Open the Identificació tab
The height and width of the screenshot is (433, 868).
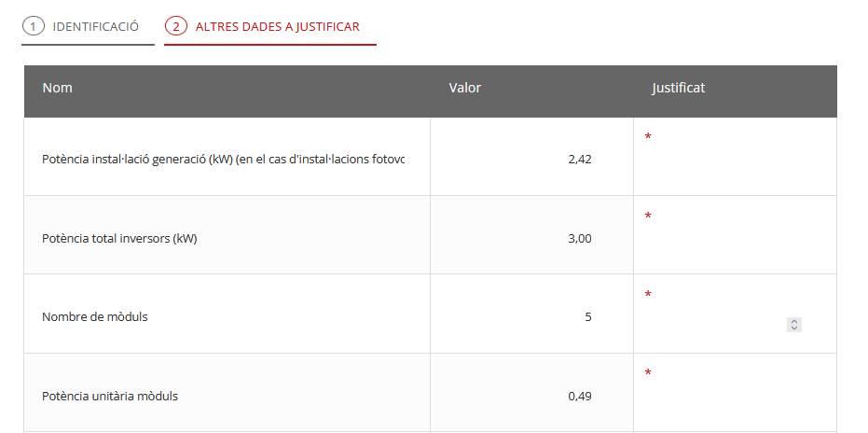pyautogui.click(x=88, y=27)
